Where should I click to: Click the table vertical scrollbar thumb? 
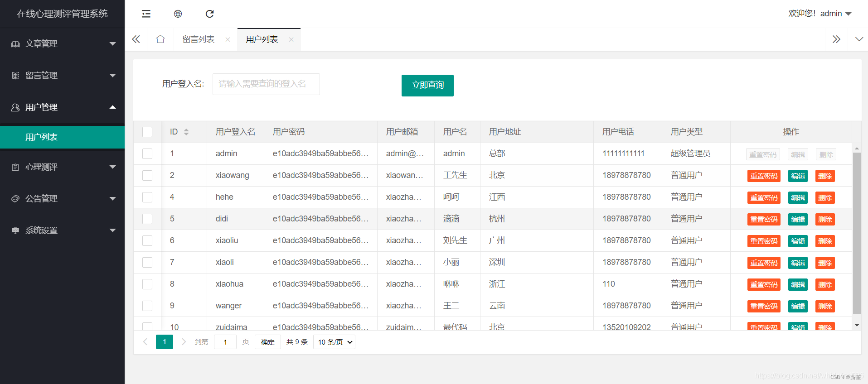(x=857, y=233)
